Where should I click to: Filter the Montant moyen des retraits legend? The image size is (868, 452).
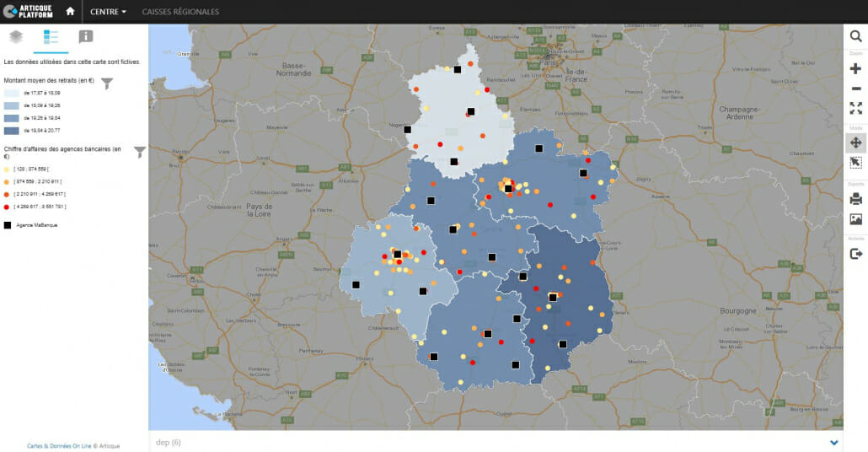pos(107,83)
